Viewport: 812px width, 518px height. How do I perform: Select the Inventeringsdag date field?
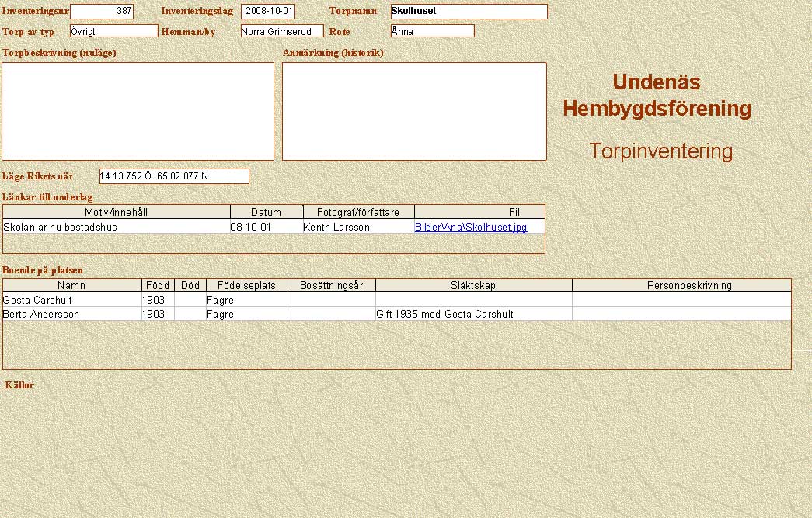(x=268, y=12)
